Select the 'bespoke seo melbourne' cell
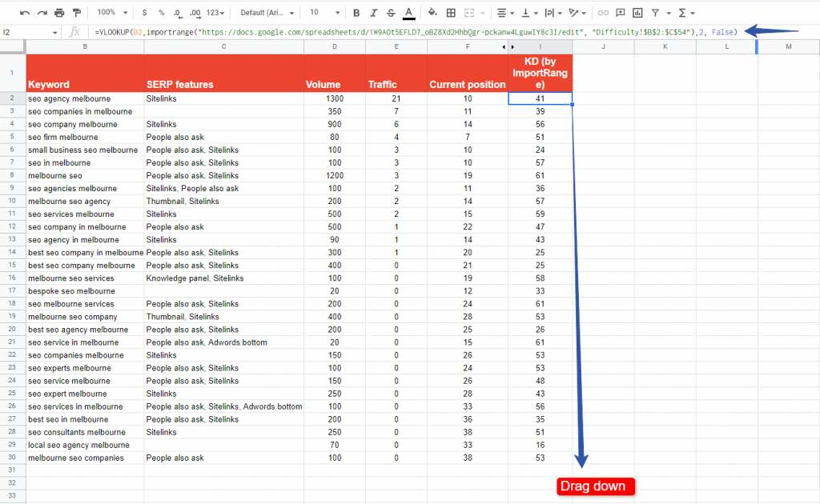The width and height of the screenshot is (820, 504). point(85,291)
